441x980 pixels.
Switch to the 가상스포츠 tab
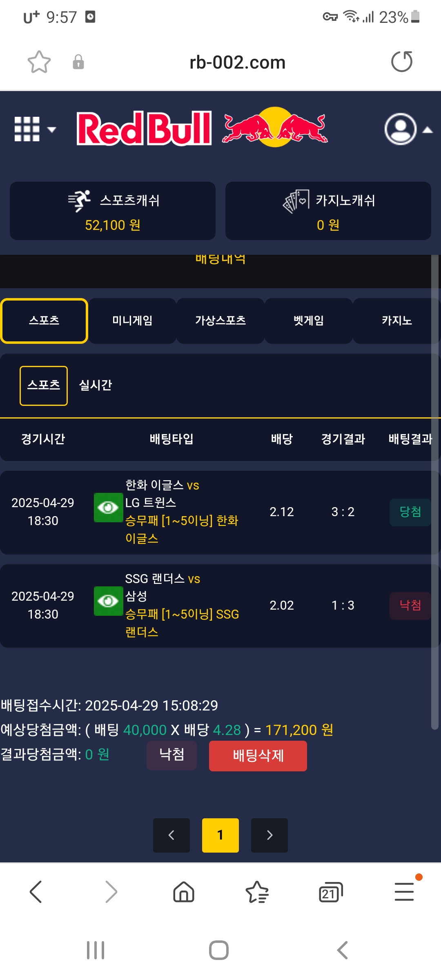(x=220, y=321)
